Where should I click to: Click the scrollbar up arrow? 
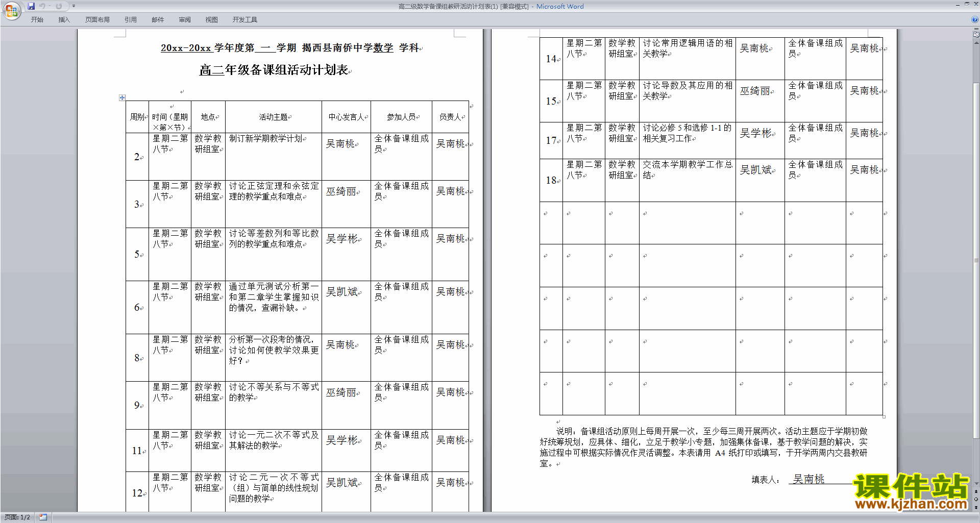tap(976, 42)
